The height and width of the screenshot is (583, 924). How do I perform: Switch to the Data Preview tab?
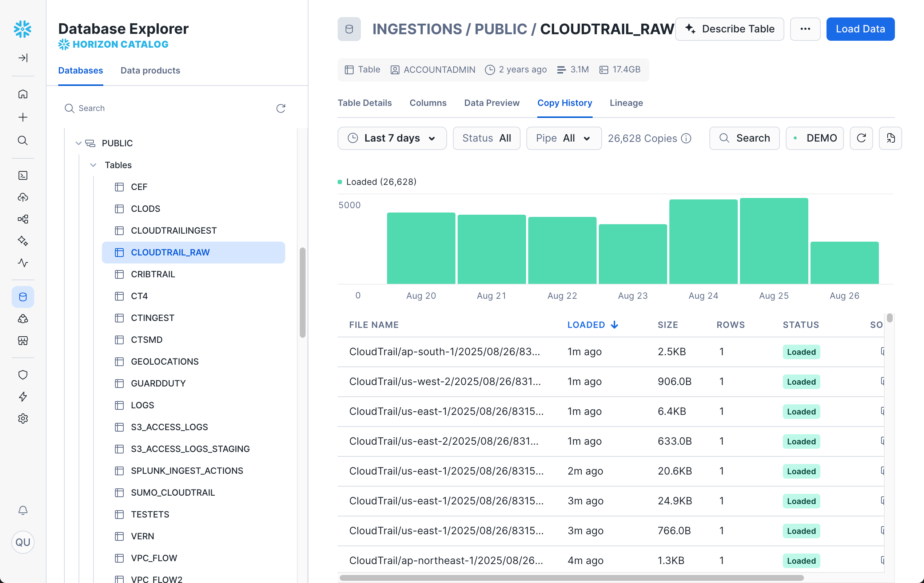click(491, 103)
